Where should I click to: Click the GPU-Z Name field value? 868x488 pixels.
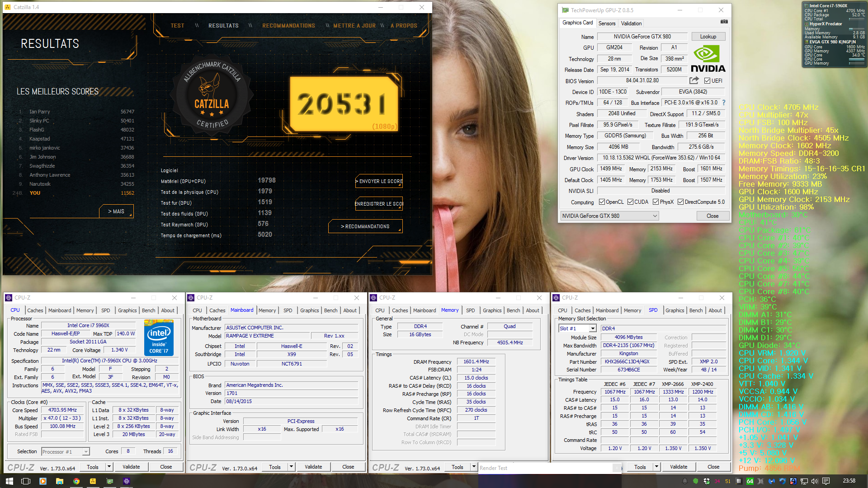[x=642, y=37]
